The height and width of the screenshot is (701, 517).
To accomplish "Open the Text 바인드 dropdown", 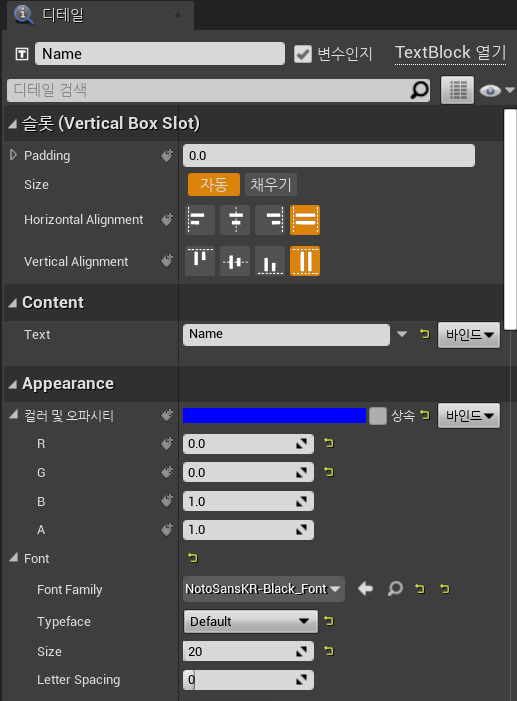I will [x=469, y=335].
